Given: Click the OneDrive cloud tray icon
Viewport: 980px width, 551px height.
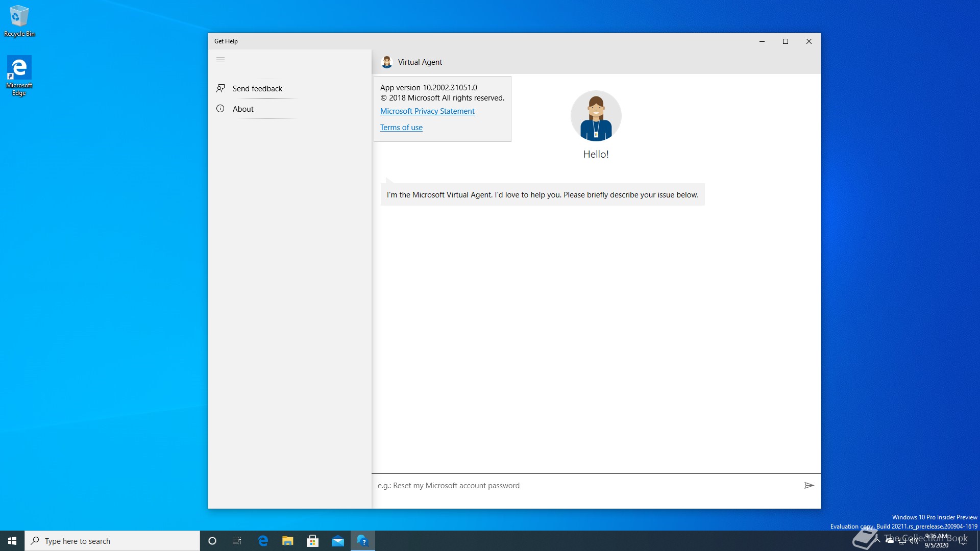Looking at the screenshot, I should 890,541.
